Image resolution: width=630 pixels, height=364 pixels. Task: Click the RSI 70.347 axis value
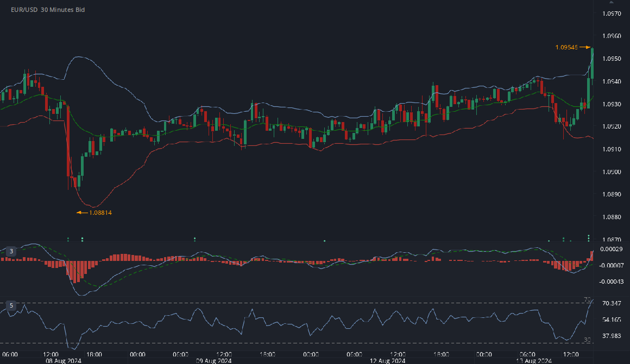[x=612, y=303]
